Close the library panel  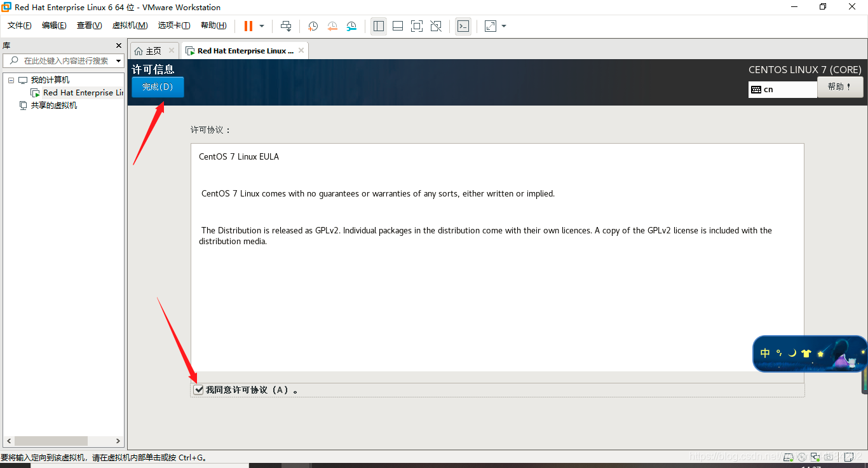118,46
